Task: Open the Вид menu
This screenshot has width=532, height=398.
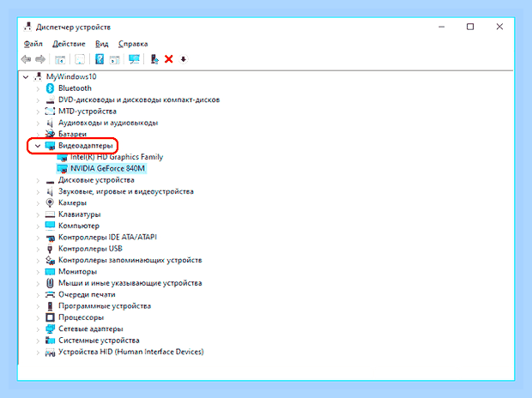Action: pos(102,44)
